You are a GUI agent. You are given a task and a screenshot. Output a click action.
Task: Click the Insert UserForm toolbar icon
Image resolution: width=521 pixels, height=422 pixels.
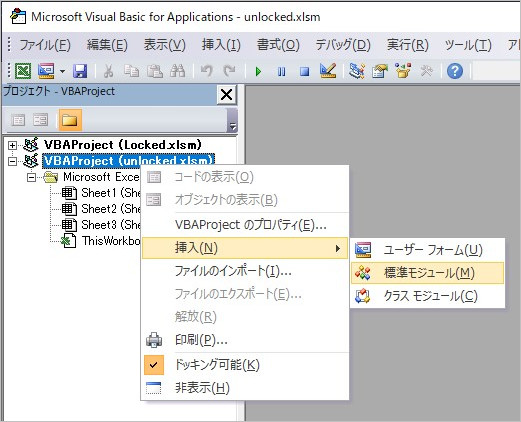click(x=46, y=71)
